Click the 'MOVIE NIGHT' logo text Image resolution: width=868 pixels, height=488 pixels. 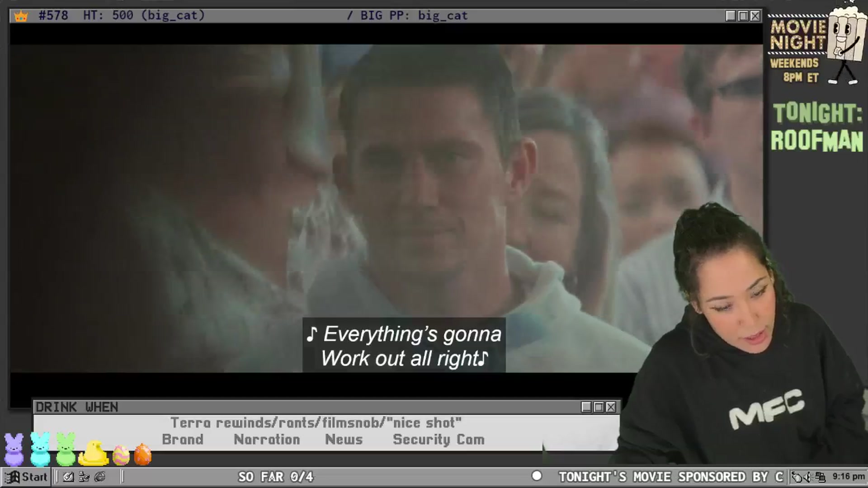(x=798, y=35)
